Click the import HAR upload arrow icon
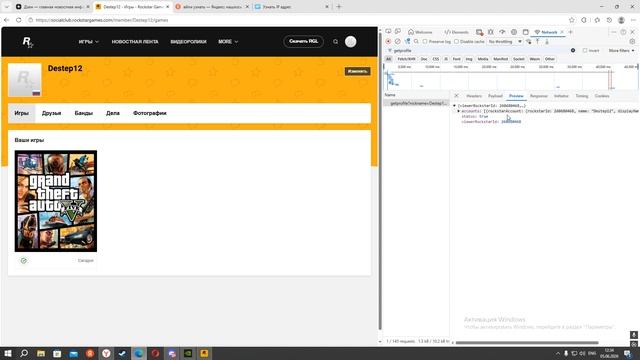This screenshot has height=360, width=640. click(x=538, y=42)
